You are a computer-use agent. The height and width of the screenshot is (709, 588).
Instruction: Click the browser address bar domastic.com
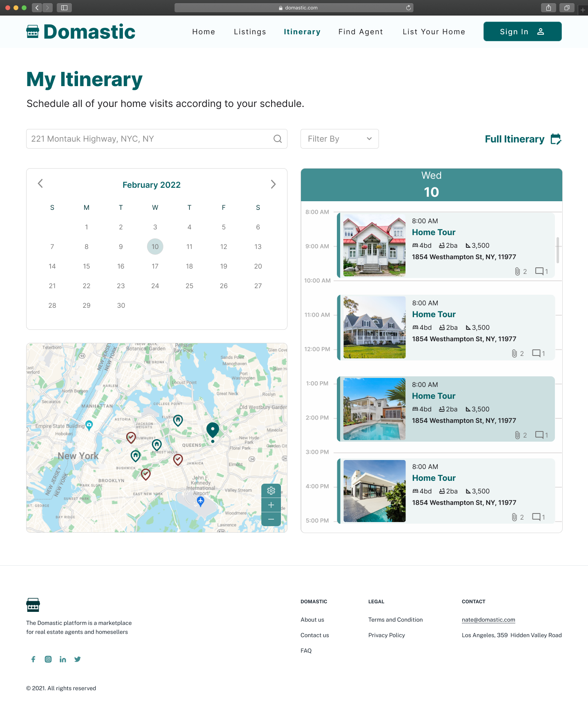[x=294, y=8]
